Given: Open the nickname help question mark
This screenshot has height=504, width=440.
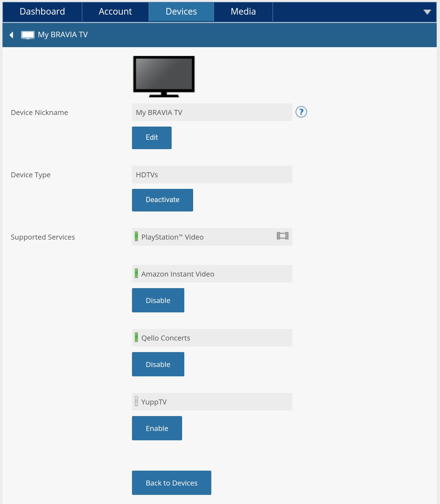Looking at the screenshot, I should [x=301, y=112].
